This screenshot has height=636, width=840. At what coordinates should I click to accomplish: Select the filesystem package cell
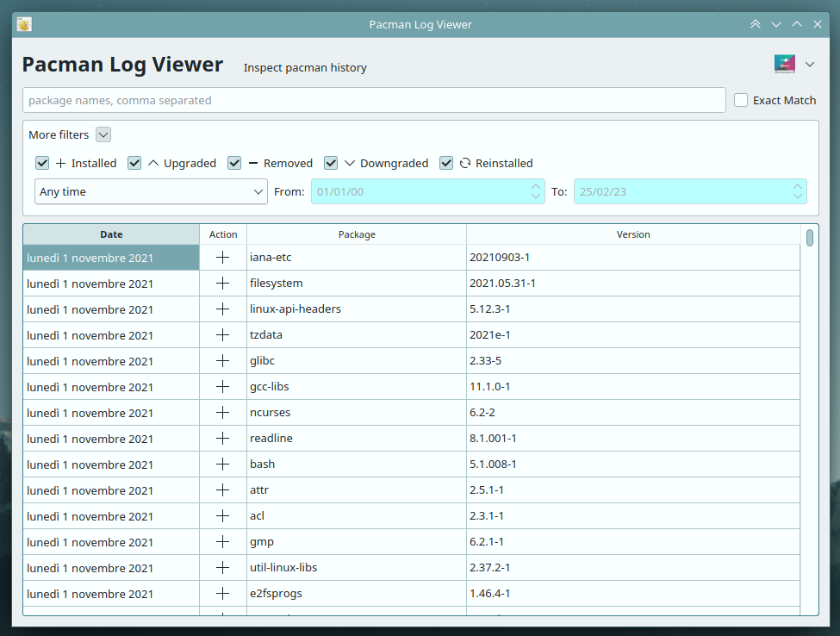click(357, 283)
